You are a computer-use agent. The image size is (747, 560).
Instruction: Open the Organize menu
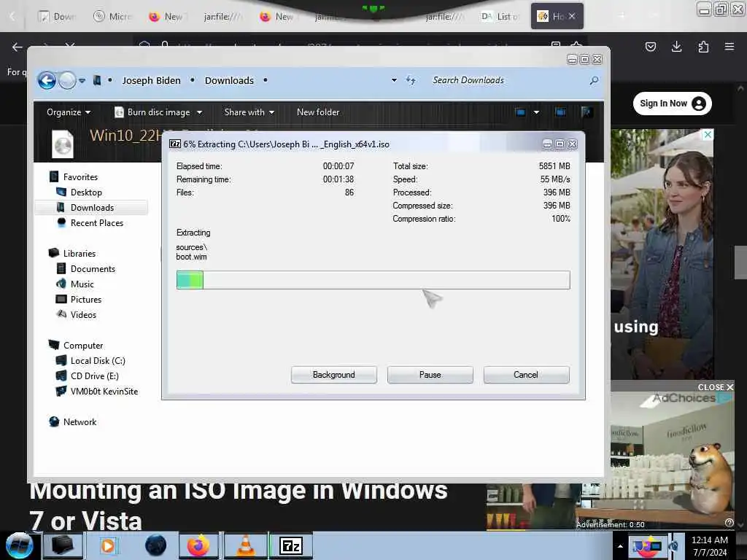[68, 112]
